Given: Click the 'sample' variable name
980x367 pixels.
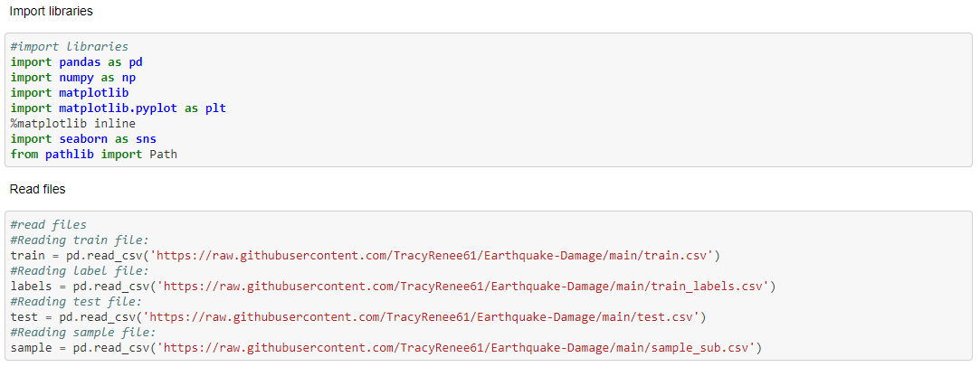Looking at the screenshot, I should tap(32, 347).
